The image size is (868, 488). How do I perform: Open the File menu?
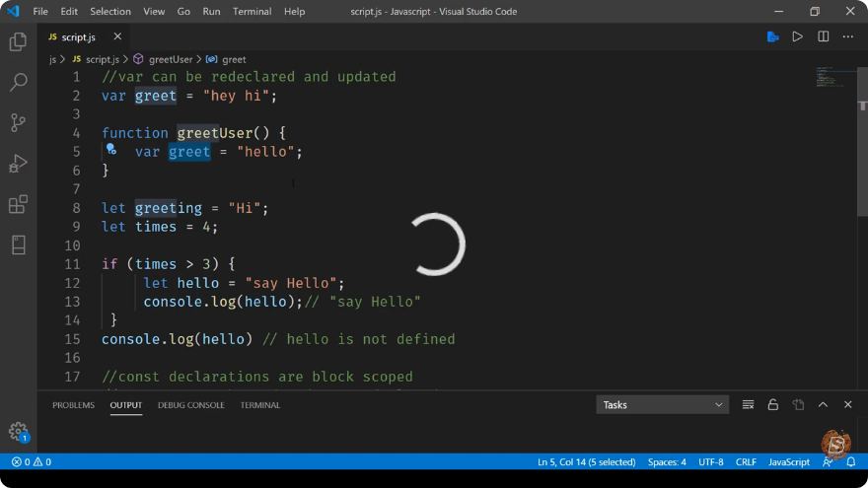(x=40, y=11)
